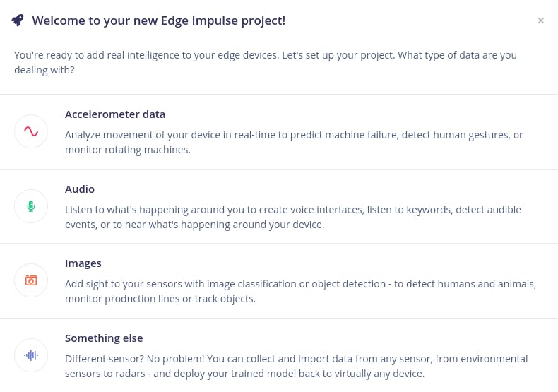
Task: Click the 'events, or to hear what's happening' line
Action: [x=194, y=225]
